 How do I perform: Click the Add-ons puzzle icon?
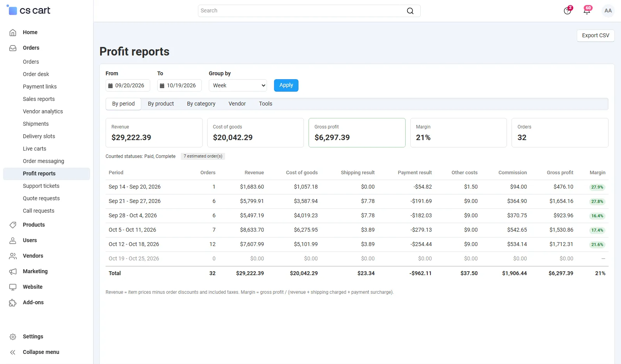13,302
